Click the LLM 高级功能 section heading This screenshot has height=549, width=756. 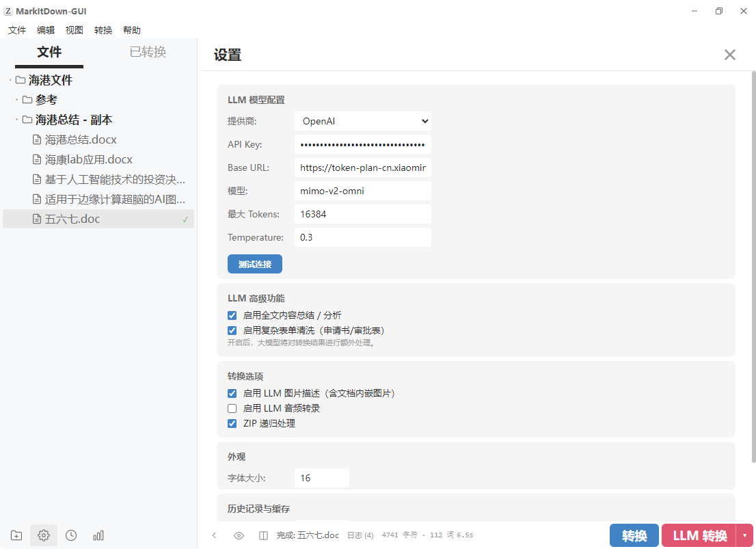click(256, 299)
